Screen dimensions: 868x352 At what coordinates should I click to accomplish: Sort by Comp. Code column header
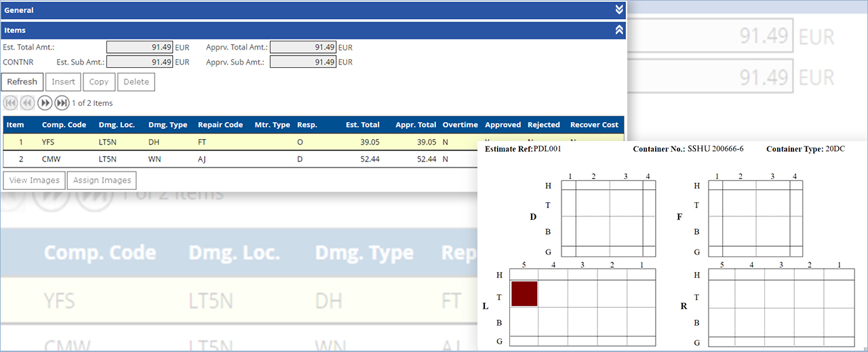[64, 125]
